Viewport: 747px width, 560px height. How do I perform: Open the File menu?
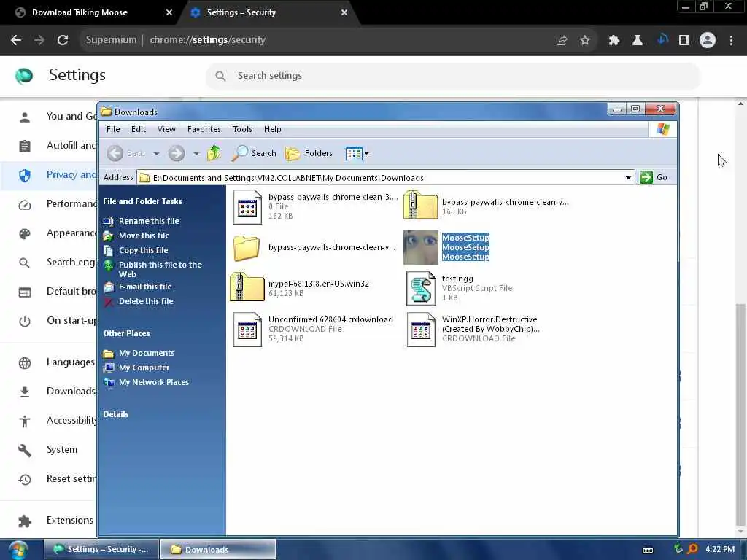coord(113,129)
